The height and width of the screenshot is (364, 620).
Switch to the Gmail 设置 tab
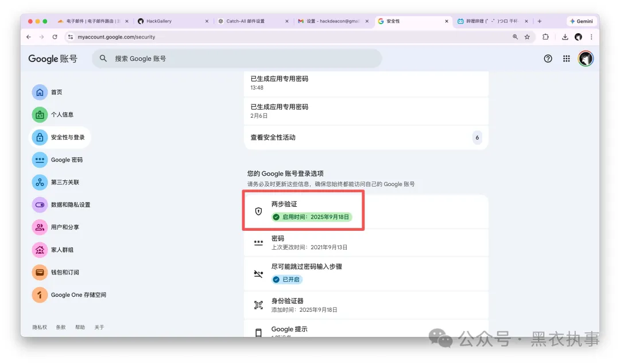pyautogui.click(x=333, y=21)
